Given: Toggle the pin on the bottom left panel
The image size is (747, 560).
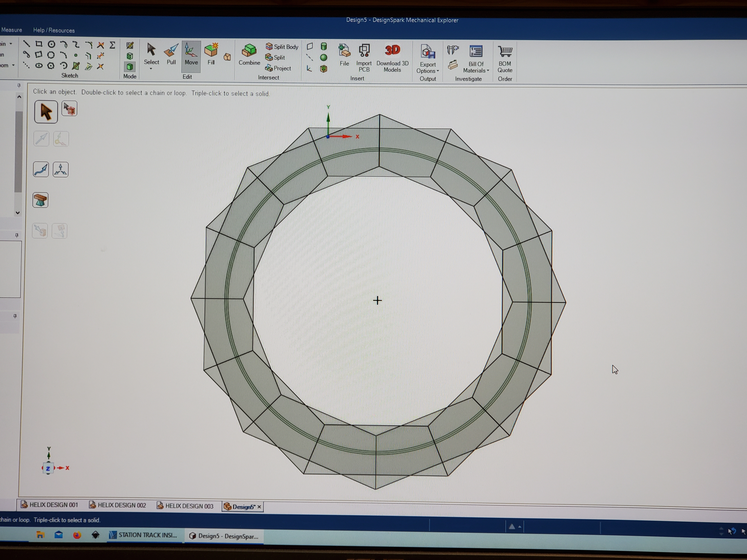Looking at the screenshot, I should [x=15, y=316].
